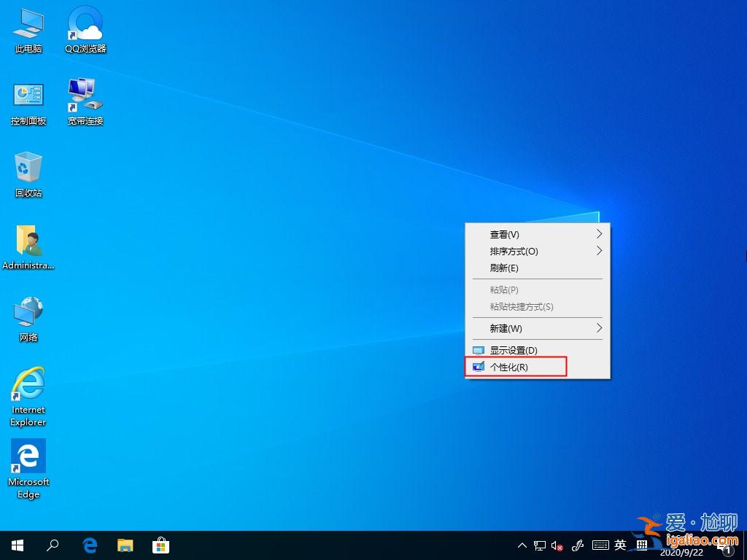The image size is (747, 560).
Task: Select 个性化 from the context menu
Action: click(514, 367)
